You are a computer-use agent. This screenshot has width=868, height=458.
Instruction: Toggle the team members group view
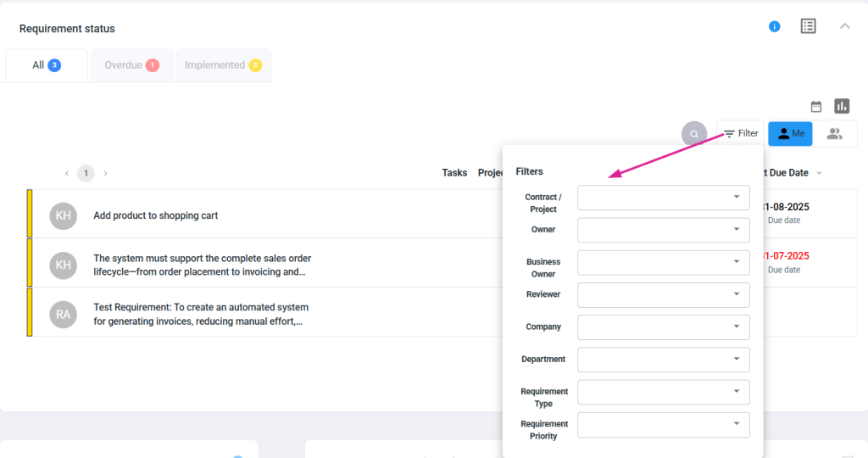pyautogui.click(x=835, y=134)
